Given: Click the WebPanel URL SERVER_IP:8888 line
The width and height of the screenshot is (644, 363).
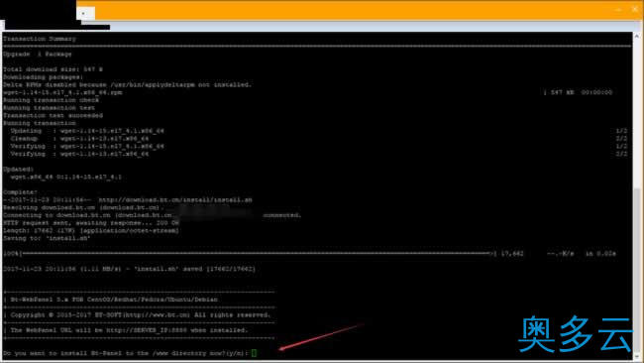Looking at the screenshot, I should click(x=129, y=330).
